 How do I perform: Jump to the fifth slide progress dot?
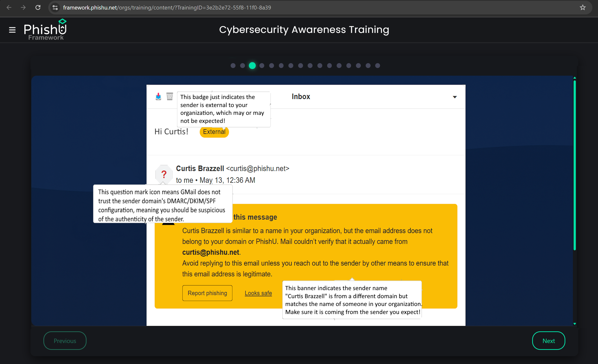(x=272, y=66)
